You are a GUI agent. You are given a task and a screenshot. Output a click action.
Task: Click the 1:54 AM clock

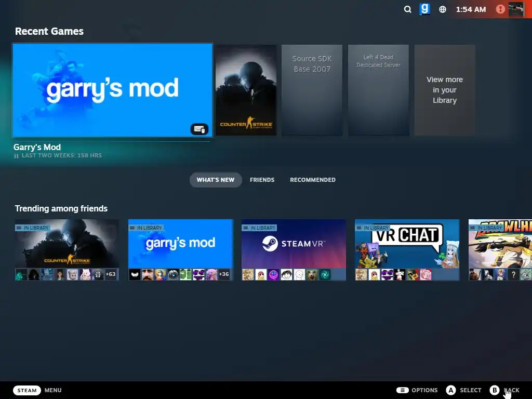(471, 9)
